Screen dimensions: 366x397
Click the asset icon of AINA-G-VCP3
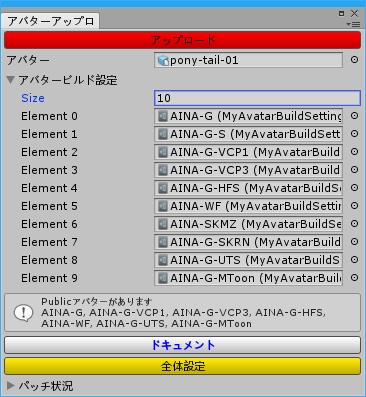coord(163,170)
